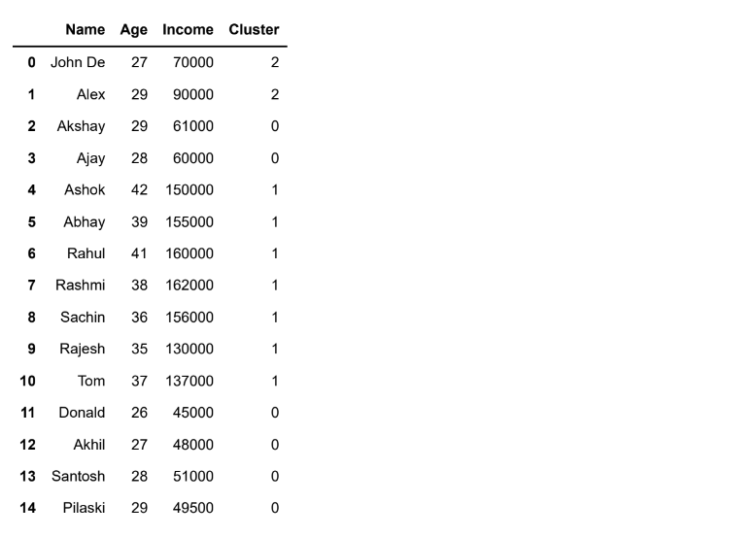
Task: Select the Akhil name cell
Action: 89,445
